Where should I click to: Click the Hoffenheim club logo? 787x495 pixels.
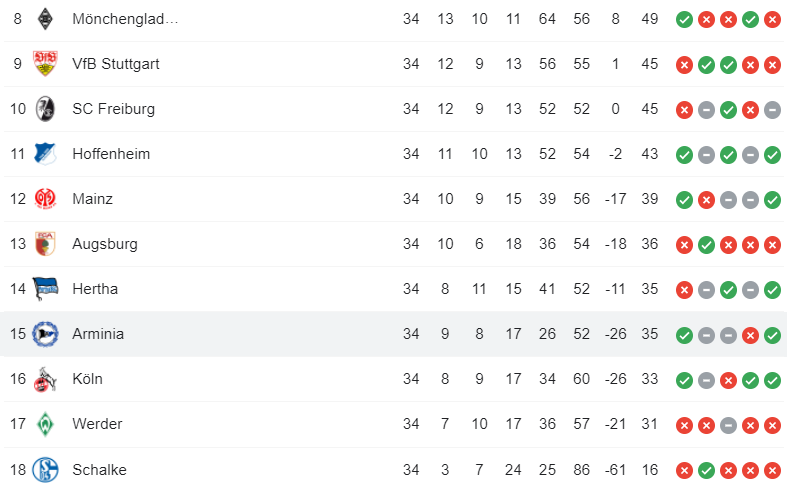[45, 154]
